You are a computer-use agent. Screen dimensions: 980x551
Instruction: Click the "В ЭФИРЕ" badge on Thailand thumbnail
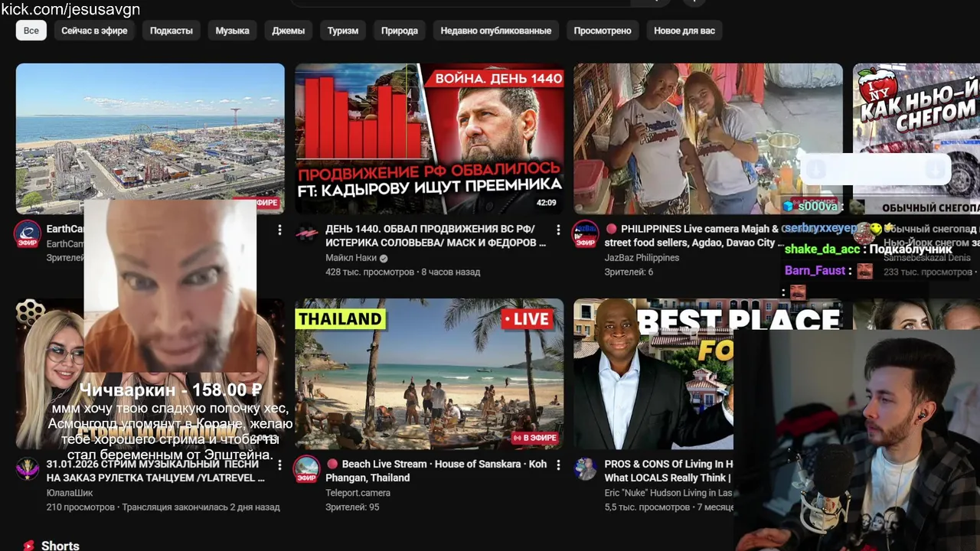[534, 438]
